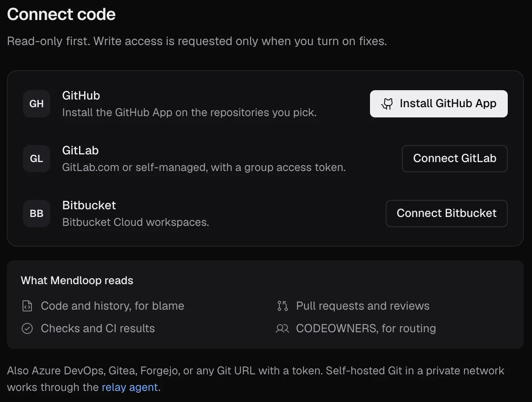Click the 'Connect code' page title

[x=61, y=14]
